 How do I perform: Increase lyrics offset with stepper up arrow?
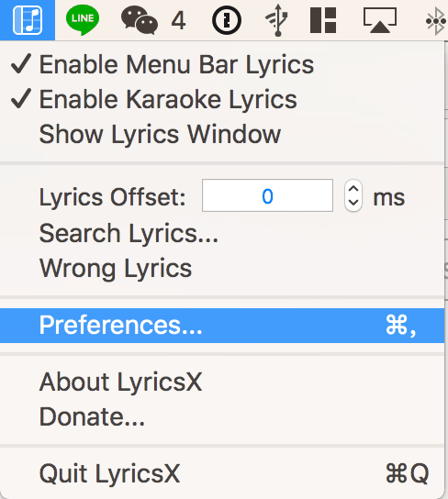click(x=353, y=189)
